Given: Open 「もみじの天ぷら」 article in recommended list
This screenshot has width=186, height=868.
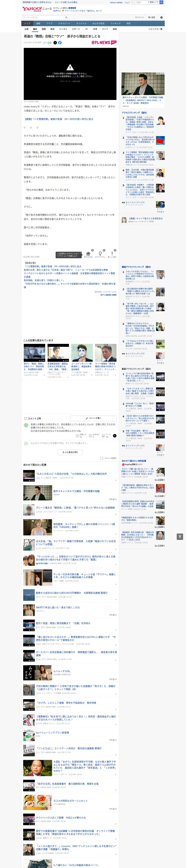Looking at the screenshot, I should coord(71,474).
